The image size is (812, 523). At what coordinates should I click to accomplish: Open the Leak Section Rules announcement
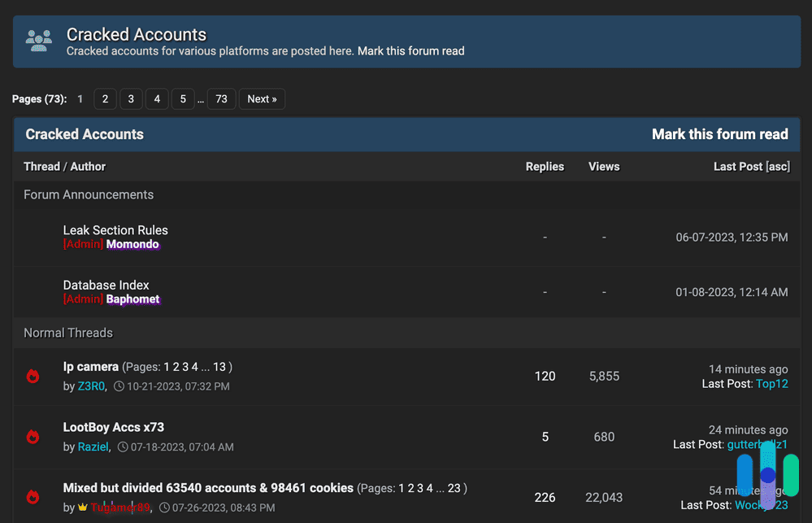[115, 230]
